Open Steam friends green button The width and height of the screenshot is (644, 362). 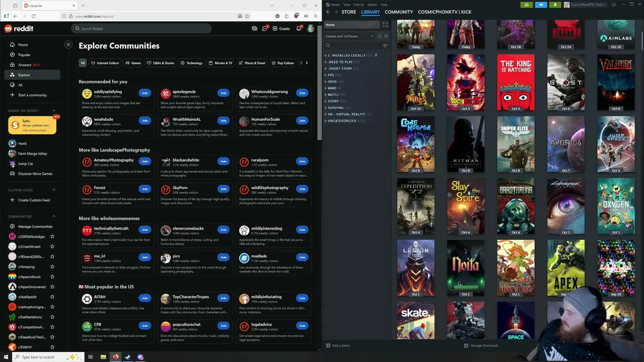(x=527, y=5)
